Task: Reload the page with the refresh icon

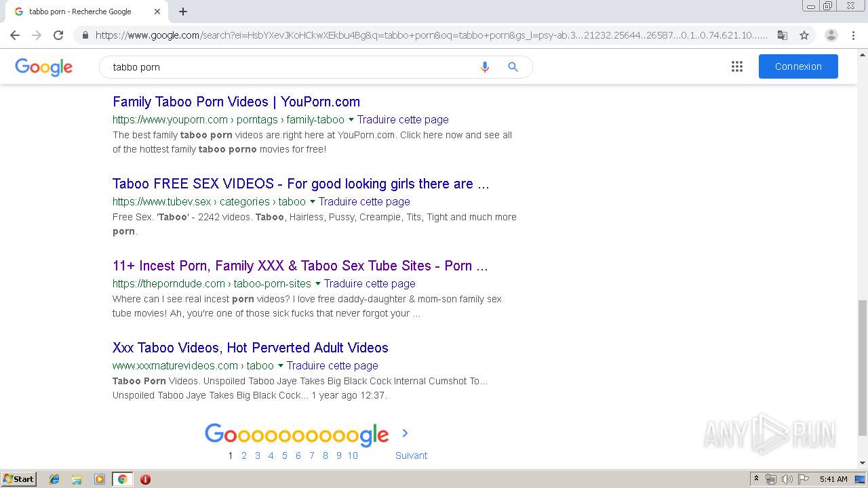Action: click(58, 35)
